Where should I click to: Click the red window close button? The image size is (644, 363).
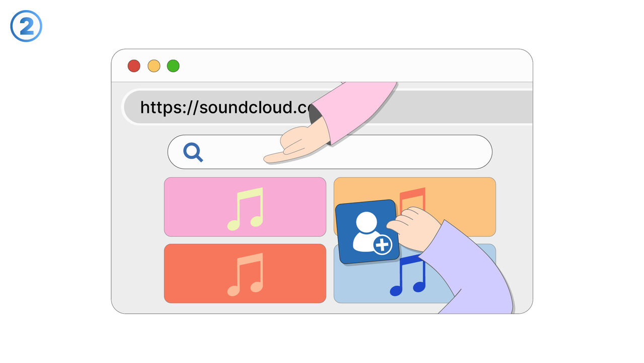pos(134,66)
